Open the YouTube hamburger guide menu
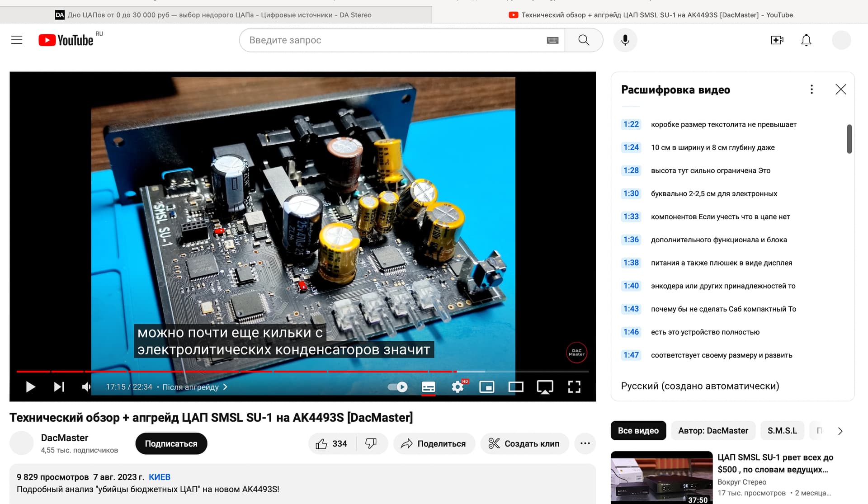 coord(17,40)
